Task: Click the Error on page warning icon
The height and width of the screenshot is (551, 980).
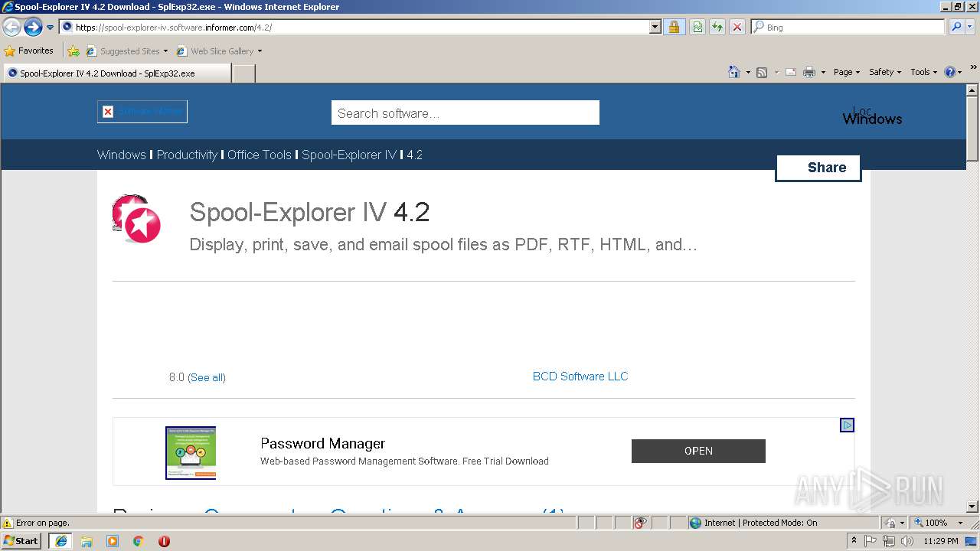Action: (x=8, y=523)
